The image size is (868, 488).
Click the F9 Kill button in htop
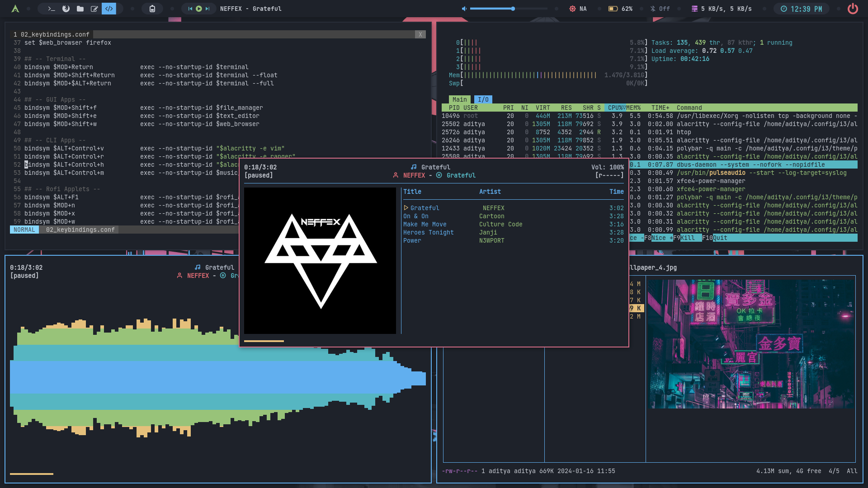tap(687, 238)
